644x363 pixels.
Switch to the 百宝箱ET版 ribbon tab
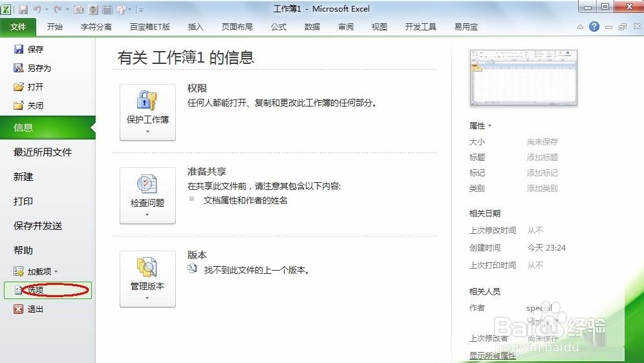(x=150, y=27)
